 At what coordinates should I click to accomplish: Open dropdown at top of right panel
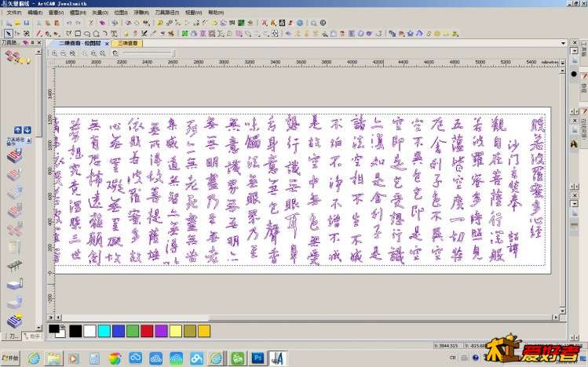pyautogui.click(x=575, y=50)
